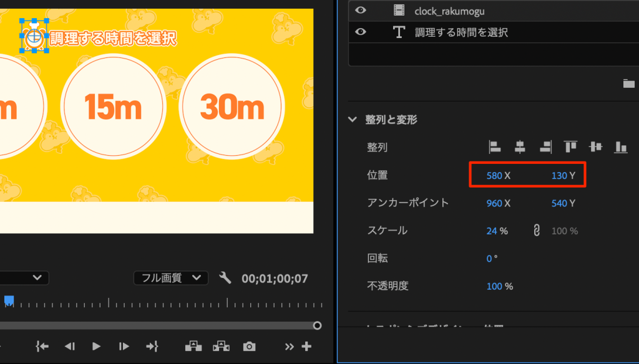This screenshot has height=364, width=639.
Task: Align left using the align left icon
Action: pos(495,147)
